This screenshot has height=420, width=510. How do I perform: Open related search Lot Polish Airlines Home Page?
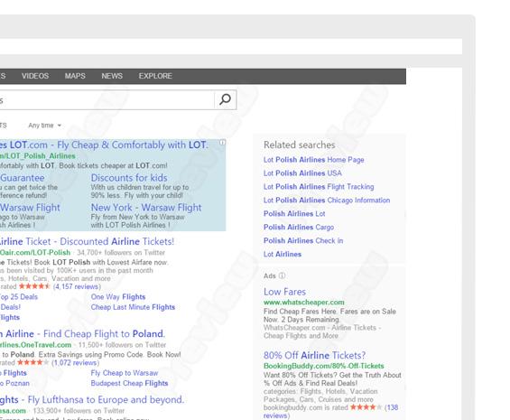coord(313,160)
